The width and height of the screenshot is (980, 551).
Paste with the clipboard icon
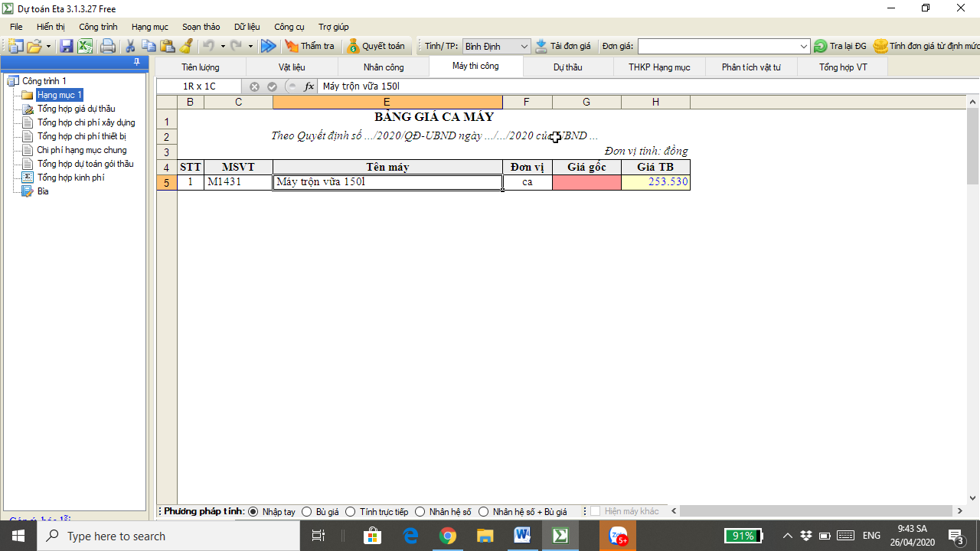(168, 46)
